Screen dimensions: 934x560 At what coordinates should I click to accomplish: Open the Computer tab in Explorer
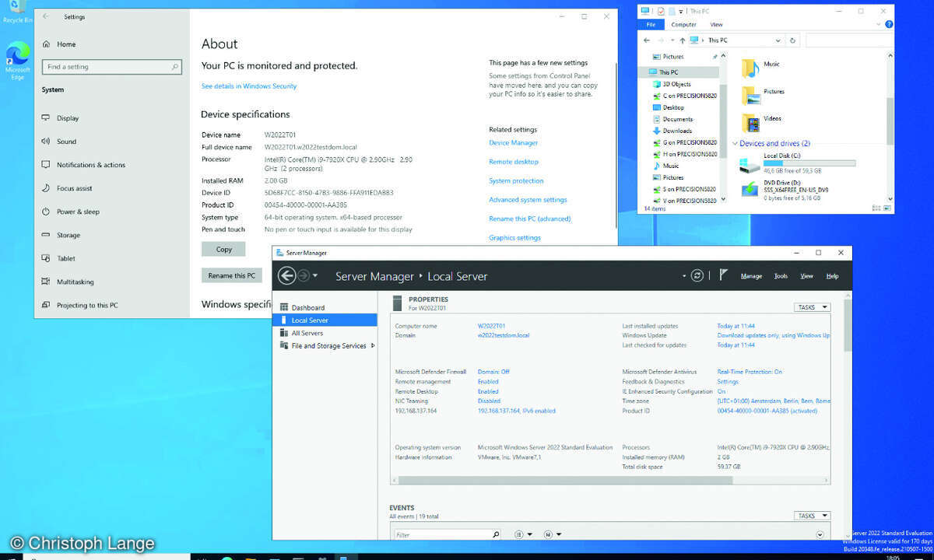[x=684, y=25]
